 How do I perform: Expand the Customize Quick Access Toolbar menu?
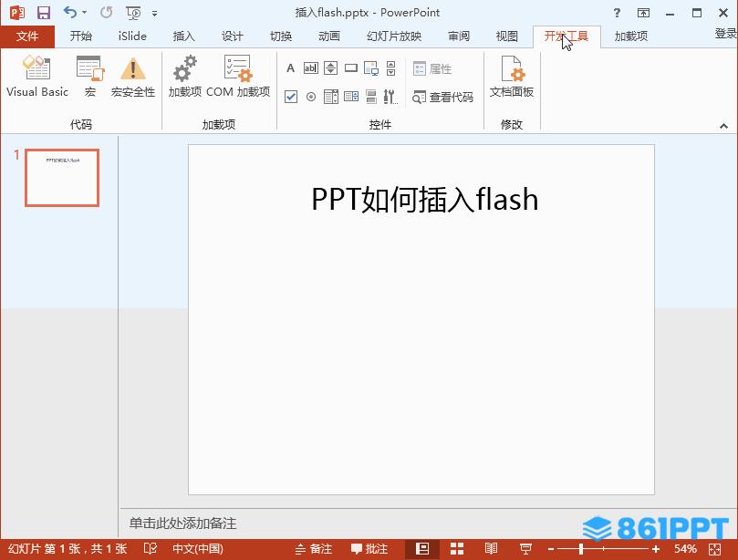[x=154, y=13]
